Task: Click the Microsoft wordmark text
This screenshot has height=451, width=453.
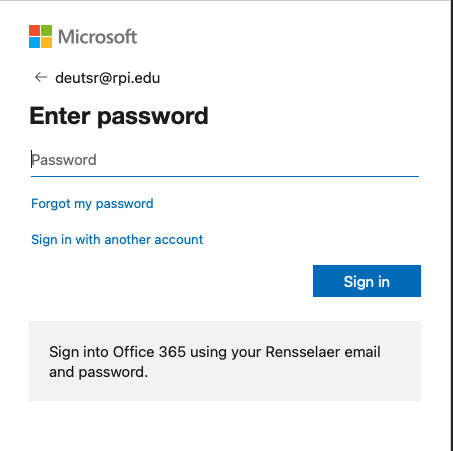Action: [x=97, y=37]
